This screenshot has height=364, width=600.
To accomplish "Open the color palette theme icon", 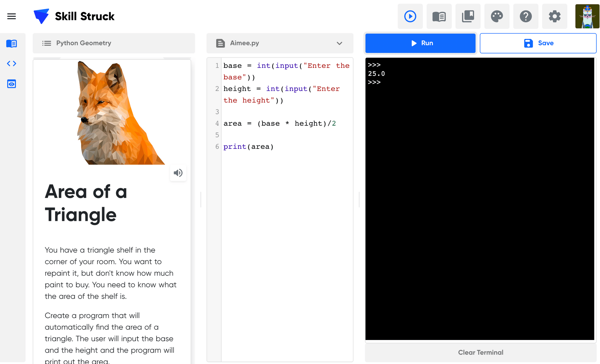I will click(x=497, y=16).
